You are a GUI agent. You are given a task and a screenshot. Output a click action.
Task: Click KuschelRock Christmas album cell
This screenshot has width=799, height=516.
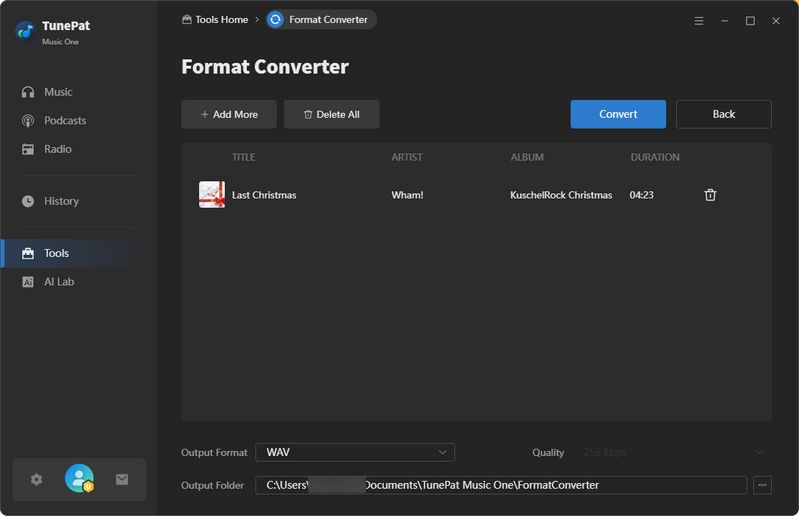(x=561, y=195)
